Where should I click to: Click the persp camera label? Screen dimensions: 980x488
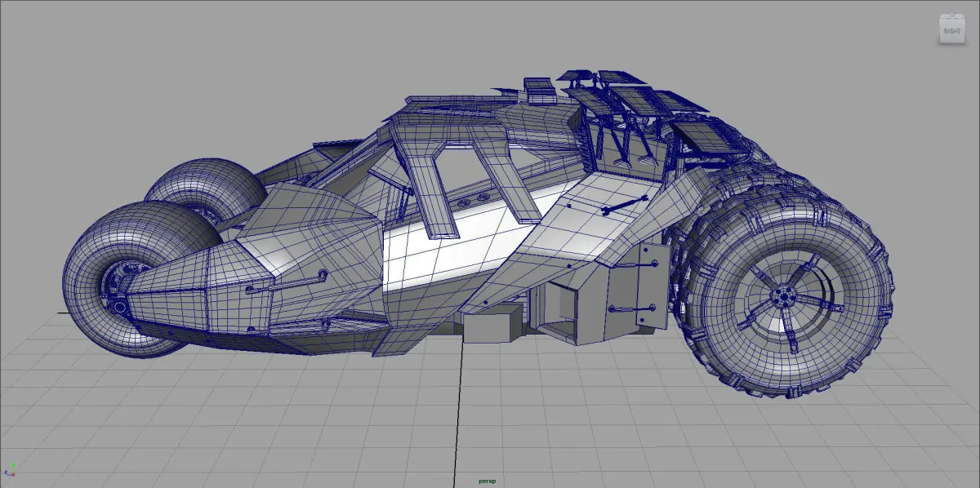(488, 481)
